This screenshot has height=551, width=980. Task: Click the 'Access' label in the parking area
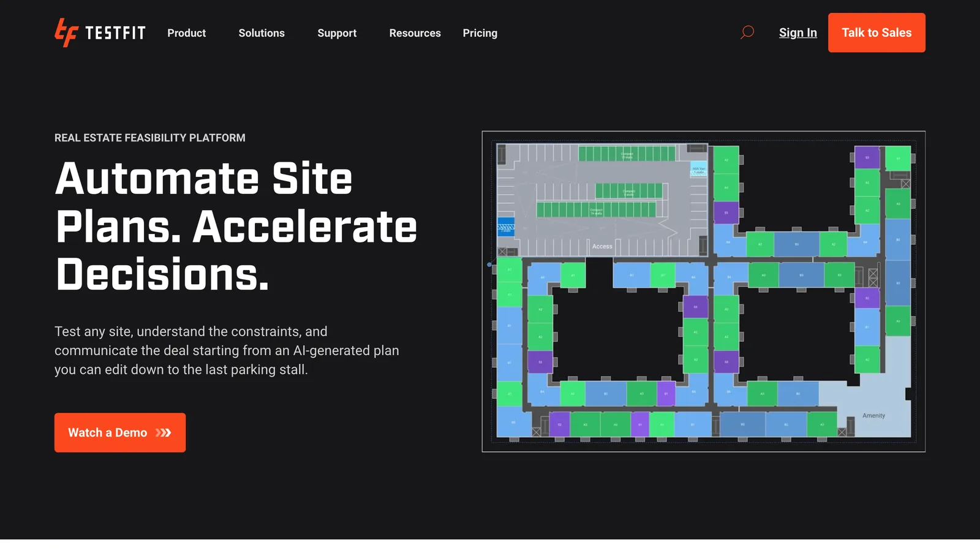[602, 247]
